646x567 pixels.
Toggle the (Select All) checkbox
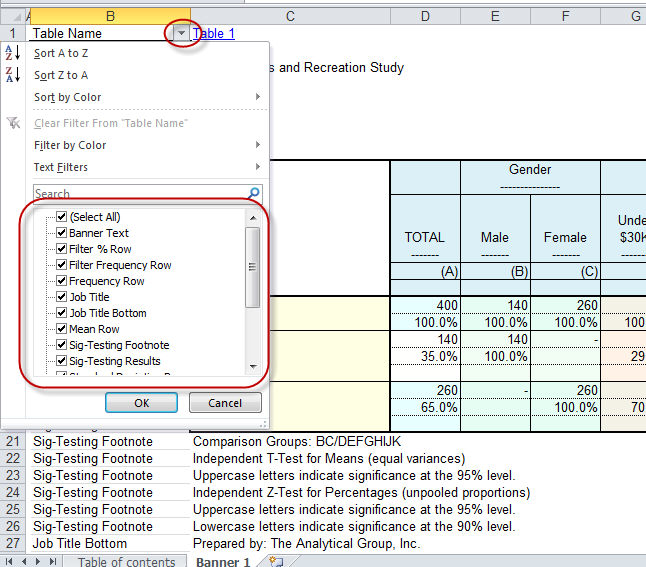[61, 217]
